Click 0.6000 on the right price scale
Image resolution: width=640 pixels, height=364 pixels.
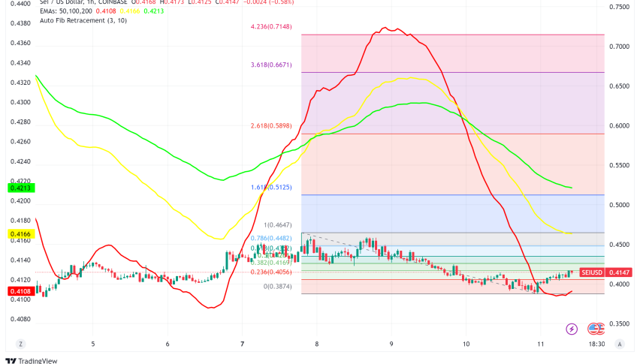click(x=619, y=125)
